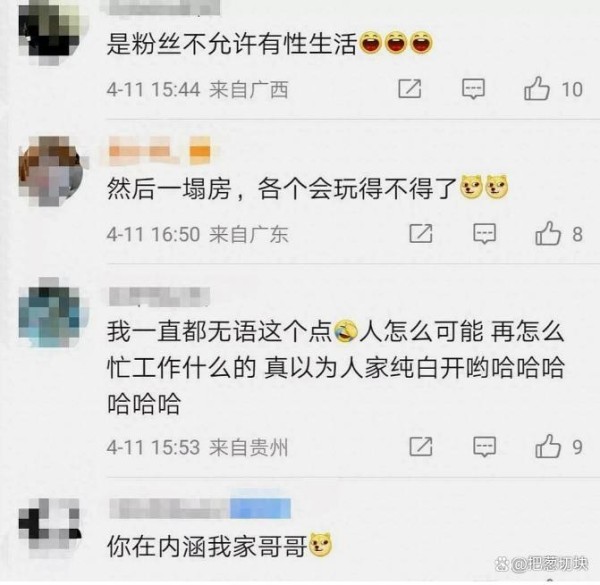600x585 pixels.
Task: Open username above the 我一直都无语 comment
Action: point(159,297)
